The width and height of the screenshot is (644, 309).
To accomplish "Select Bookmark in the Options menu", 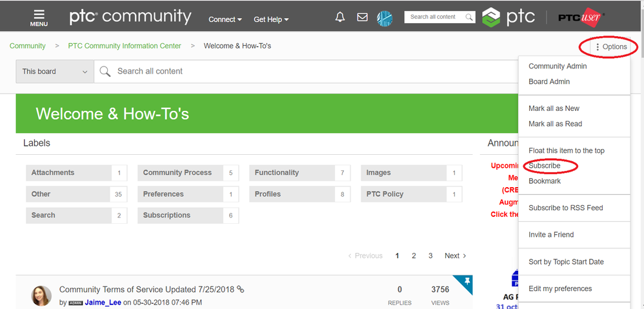I will click(545, 181).
